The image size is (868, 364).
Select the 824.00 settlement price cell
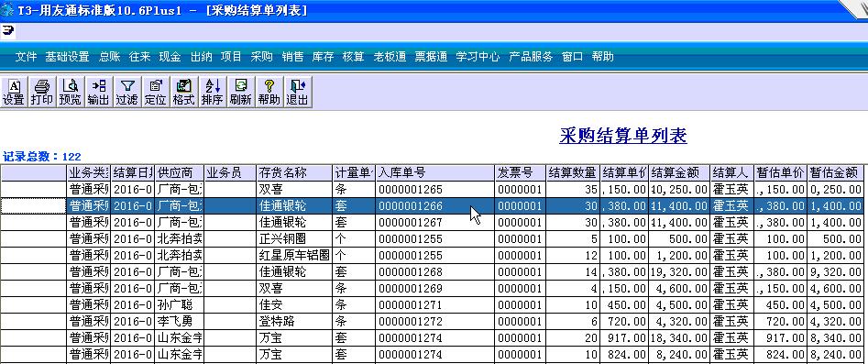click(x=624, y=355)
